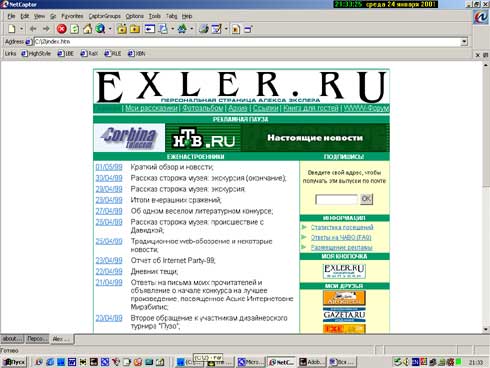Screen dimensions: 490x368
Task: Open the Address bar dropdown arrow
Action: coord(464,42)
